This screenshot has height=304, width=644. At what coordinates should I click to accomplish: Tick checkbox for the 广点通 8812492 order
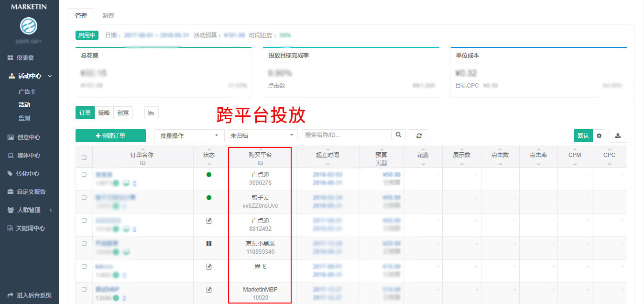[84, 221]
